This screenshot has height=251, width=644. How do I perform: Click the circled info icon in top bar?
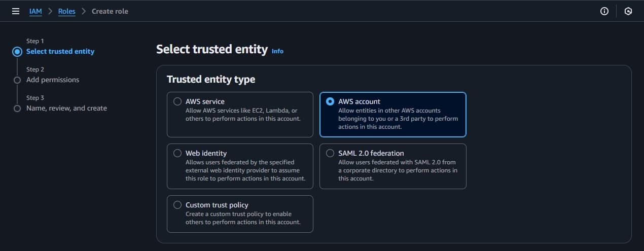[x=604, y=11]
